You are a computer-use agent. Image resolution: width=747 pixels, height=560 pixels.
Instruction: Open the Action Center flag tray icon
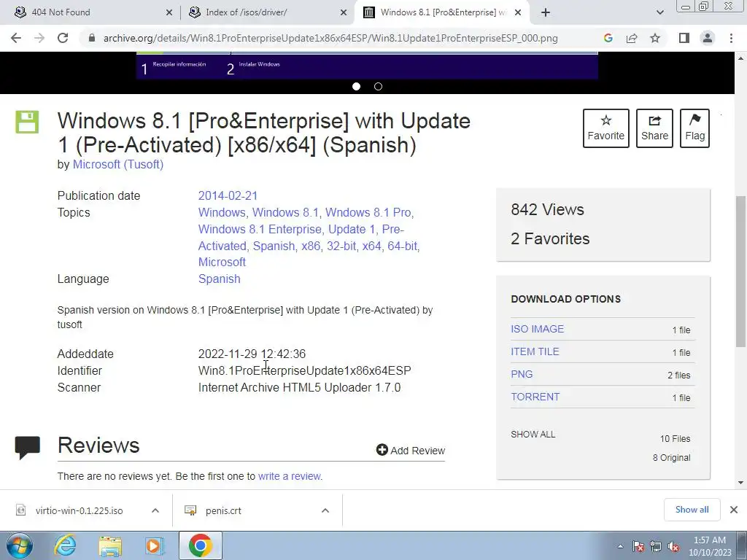click(638, 546)
